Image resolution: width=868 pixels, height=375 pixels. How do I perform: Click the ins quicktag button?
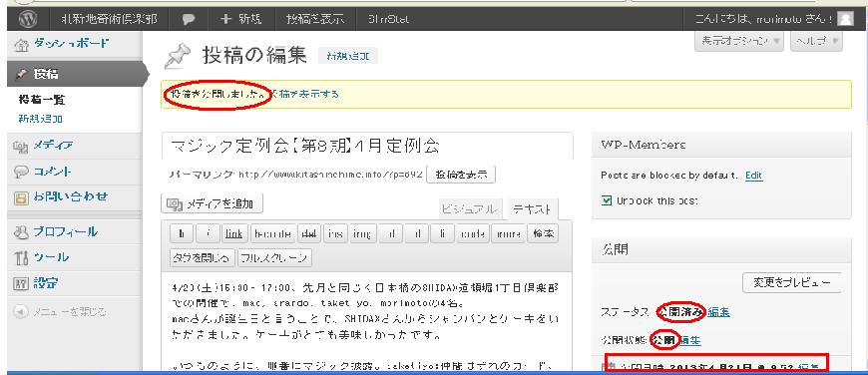pos(335,234)
